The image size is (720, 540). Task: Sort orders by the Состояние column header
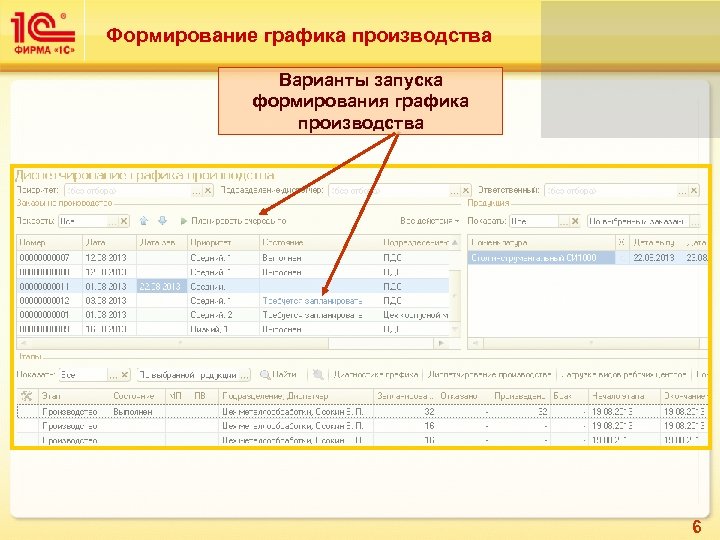tap(320, 242)
